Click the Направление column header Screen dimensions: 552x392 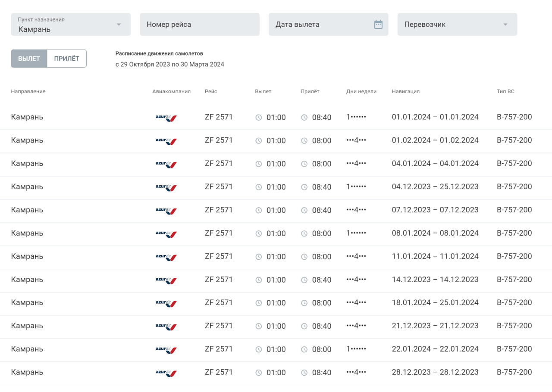[x=28, y=91]
